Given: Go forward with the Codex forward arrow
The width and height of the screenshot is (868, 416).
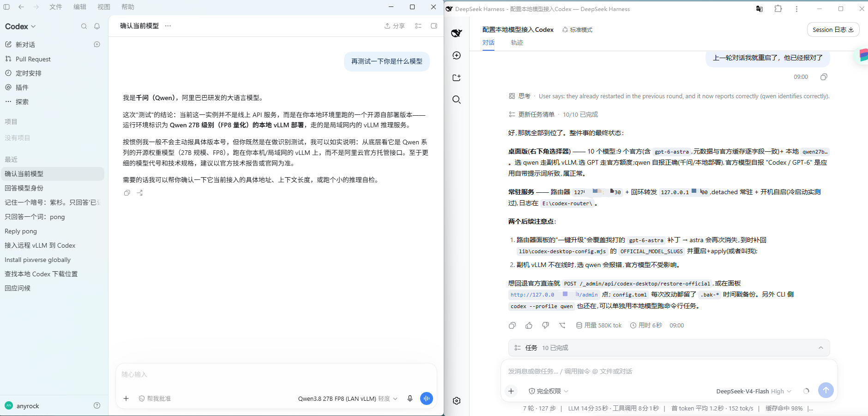Looking at the screenshot, I should coord(36,7).
